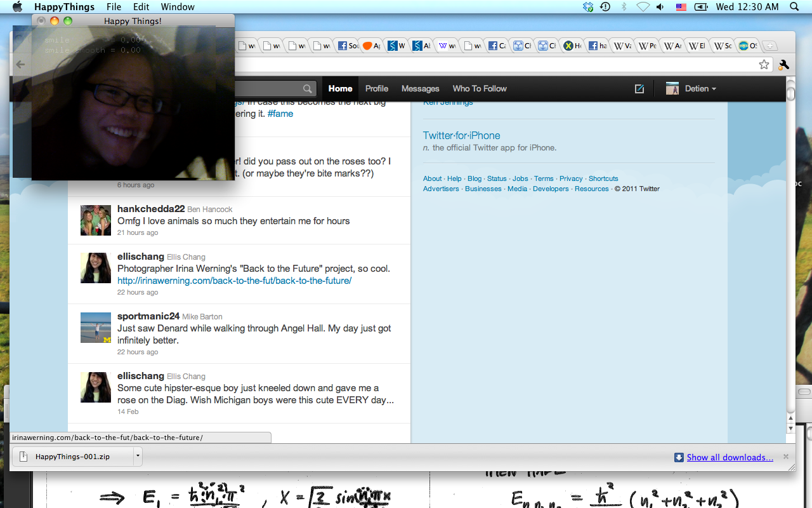This screenshot has width=812, height=508.
Task: Expand the Detien account dropdown
Action: coord(691,89)
